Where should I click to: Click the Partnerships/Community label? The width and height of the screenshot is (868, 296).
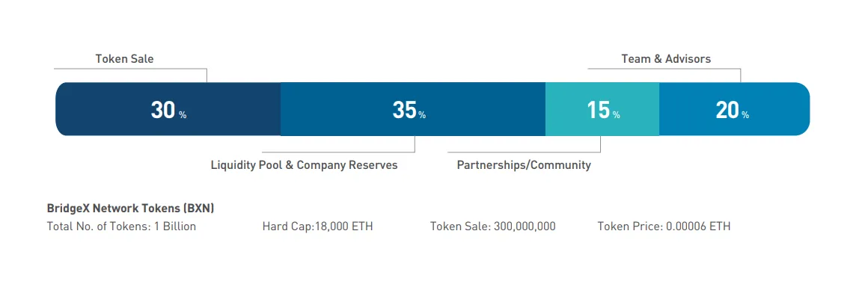[x=524, y=165]
